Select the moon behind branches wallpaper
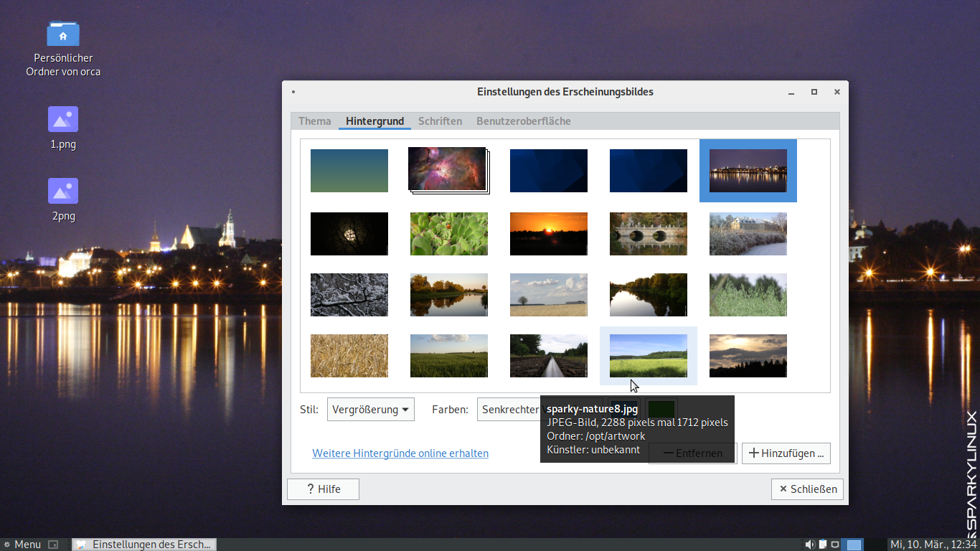Viewport: 980px width, 551px height. tap(349, 234)
